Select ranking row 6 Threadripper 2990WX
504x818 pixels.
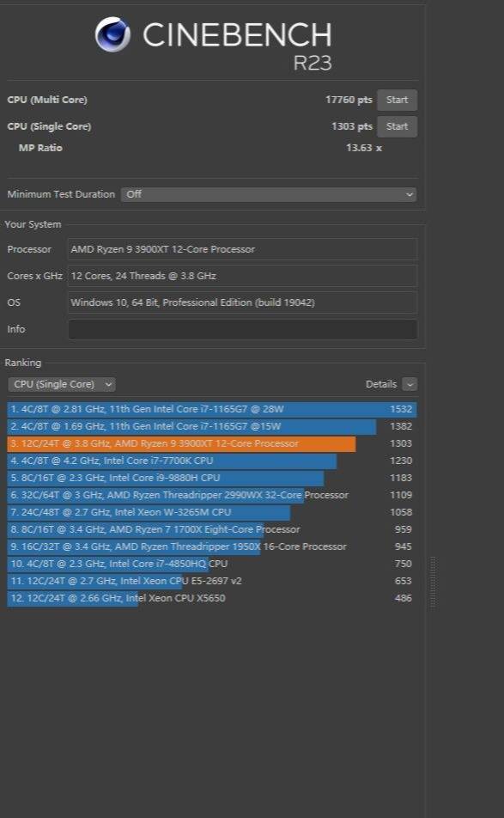click(x=212, y=495)
